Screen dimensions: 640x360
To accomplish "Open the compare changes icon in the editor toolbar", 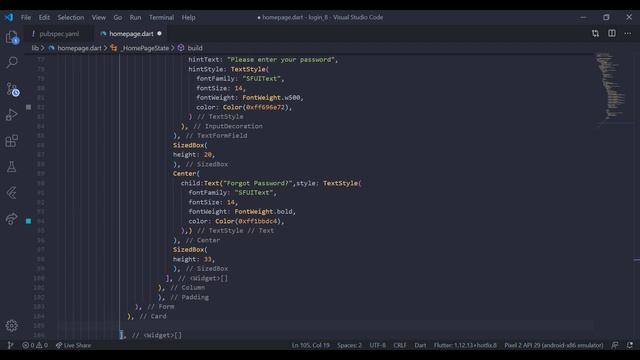I will click(x=595, y=33).
